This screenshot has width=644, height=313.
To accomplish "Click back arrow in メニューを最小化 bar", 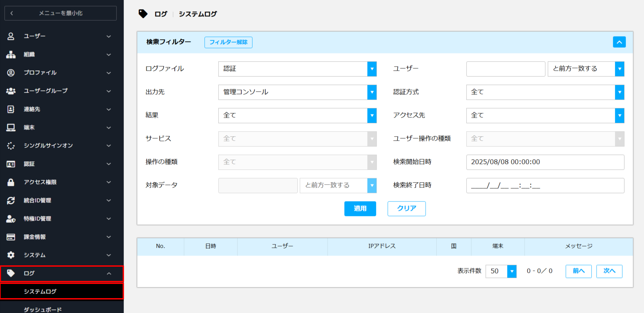I will coord(12,13).
